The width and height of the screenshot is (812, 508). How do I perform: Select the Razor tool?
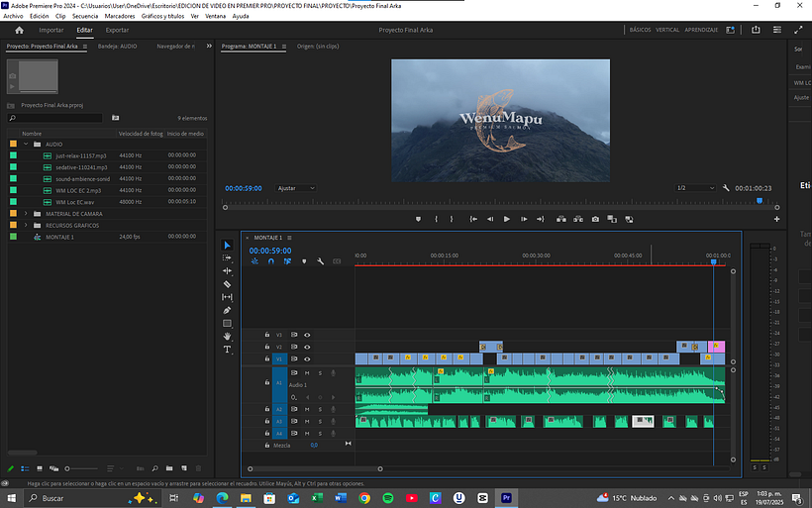227,284
